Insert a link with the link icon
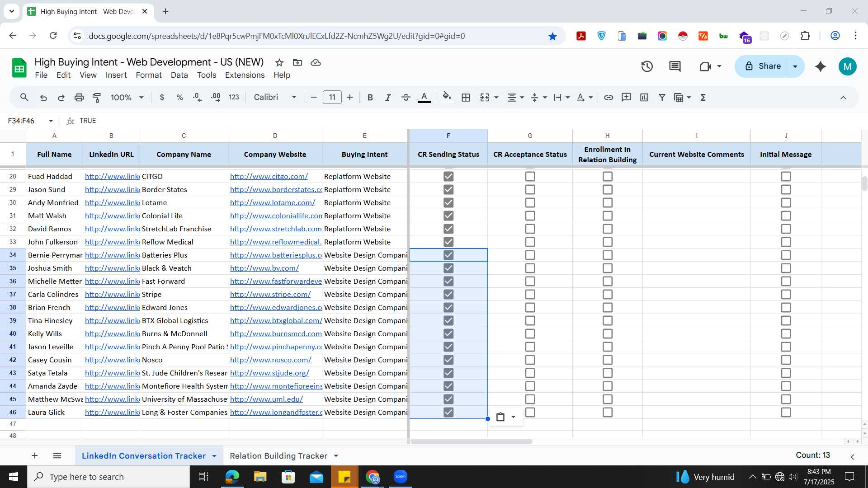 click(x=609, y=98)
